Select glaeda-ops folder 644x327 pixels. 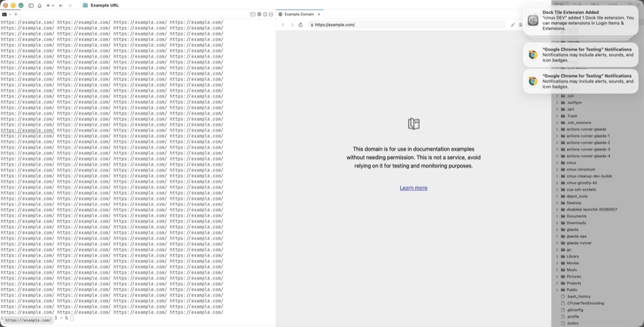[x=576, y=237]
